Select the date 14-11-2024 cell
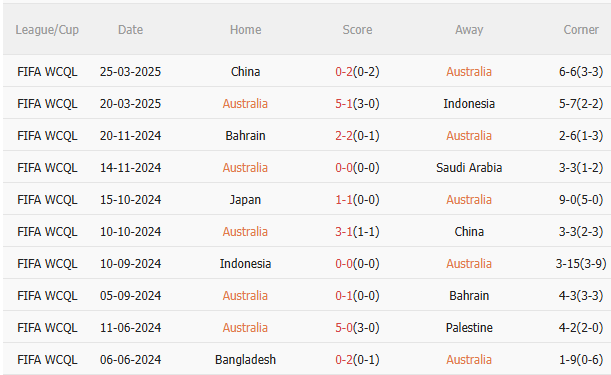The image size is (611, 375). (x=131, y=168)
